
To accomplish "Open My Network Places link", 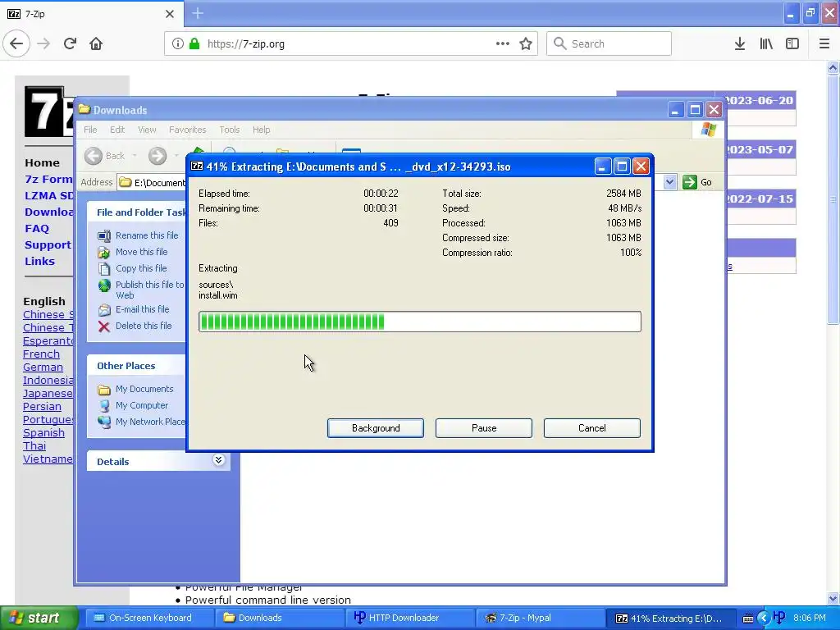I will coord(151,422).
